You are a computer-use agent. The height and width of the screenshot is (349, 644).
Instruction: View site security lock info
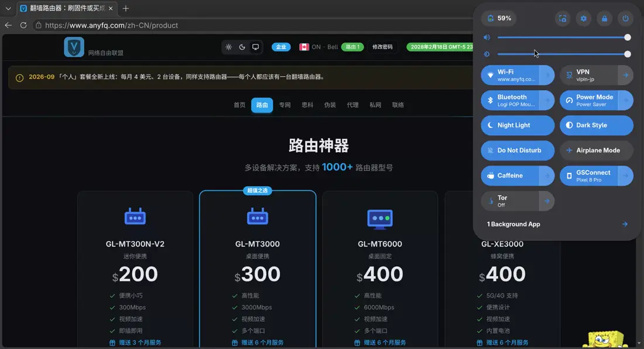tap(38, 25)
